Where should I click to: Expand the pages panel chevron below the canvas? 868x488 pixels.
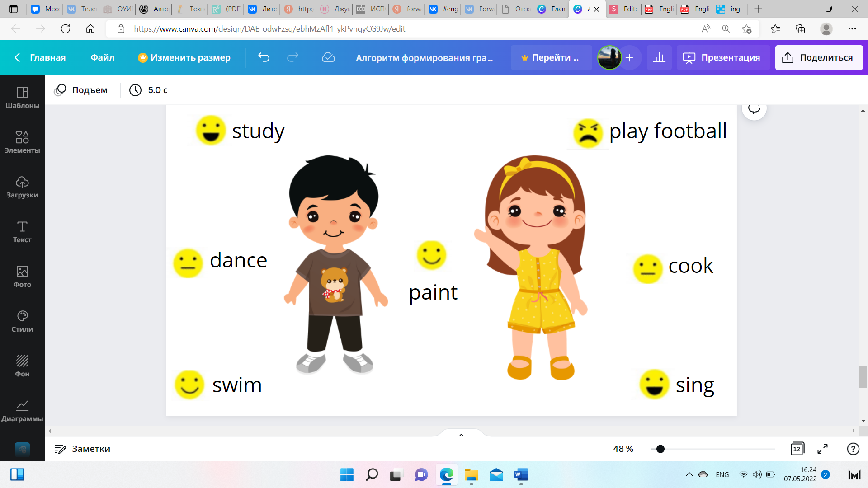(x=461, y=435)
